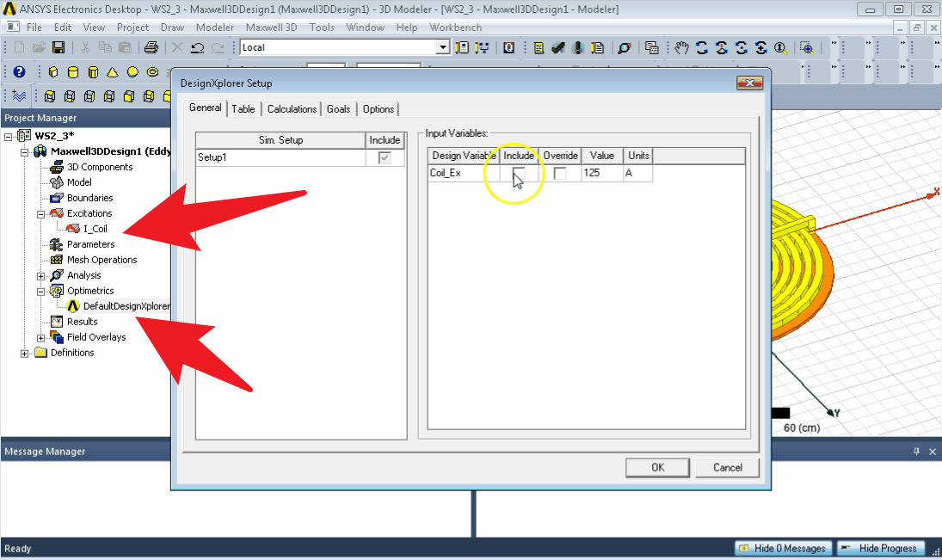Click the blue question mark Help icon

click(x=19, y=72)
